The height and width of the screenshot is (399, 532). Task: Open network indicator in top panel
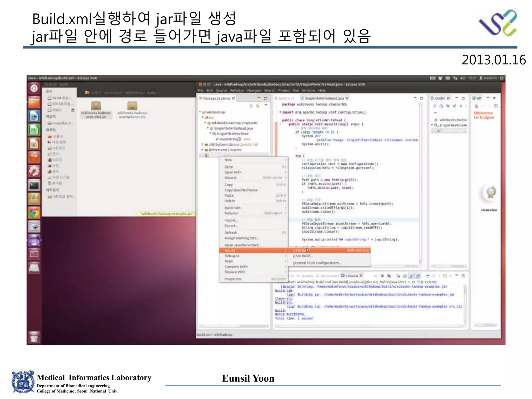coord(455,78)
